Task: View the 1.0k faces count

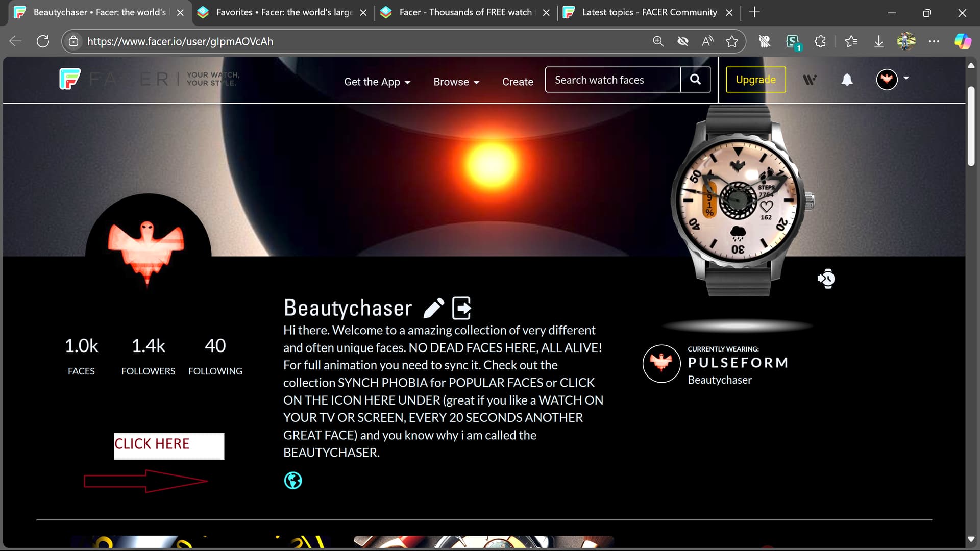Action: (x=81, y=356)
